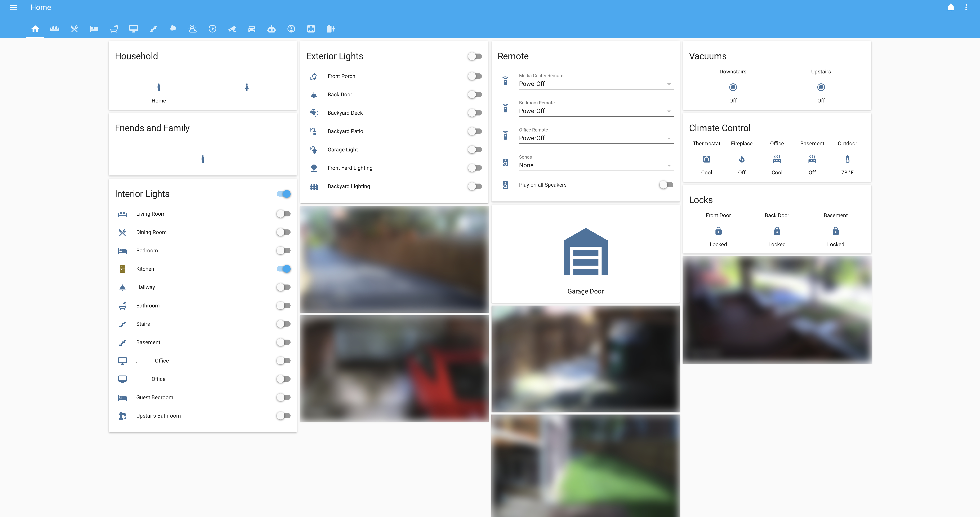The width and height of the screenshot is (980, 517).
Task: Click the Outdoor thermometer icon
Action: tap(847, 159)
